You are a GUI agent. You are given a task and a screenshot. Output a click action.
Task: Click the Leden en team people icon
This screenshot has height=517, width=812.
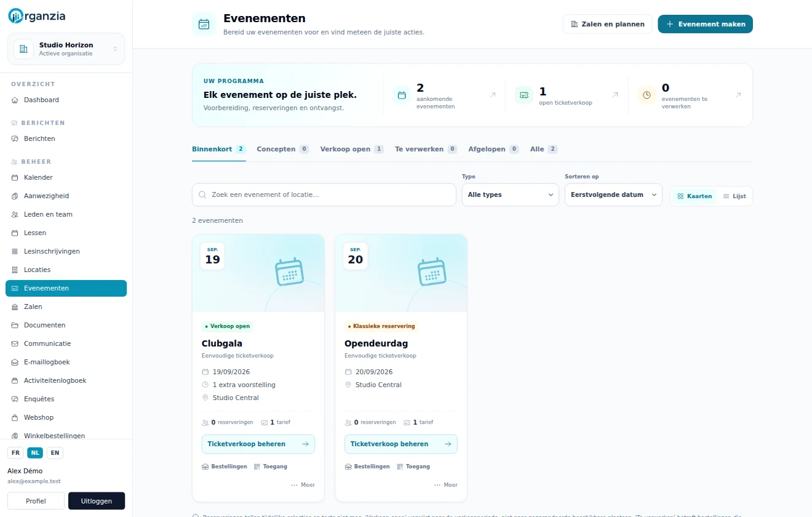(x=15, y=214)
